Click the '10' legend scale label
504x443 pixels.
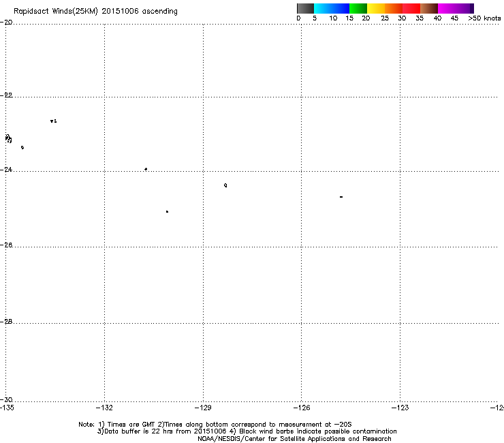[333, 18]
